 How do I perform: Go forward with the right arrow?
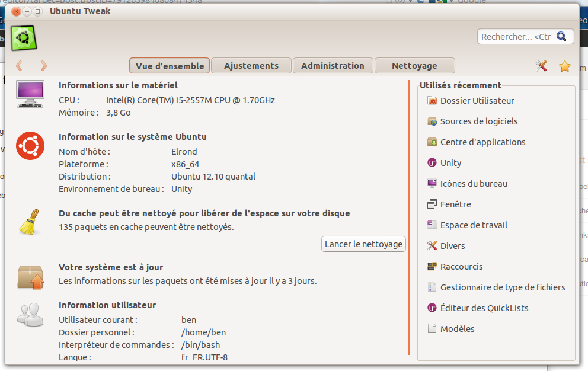[x=43, y=66]
